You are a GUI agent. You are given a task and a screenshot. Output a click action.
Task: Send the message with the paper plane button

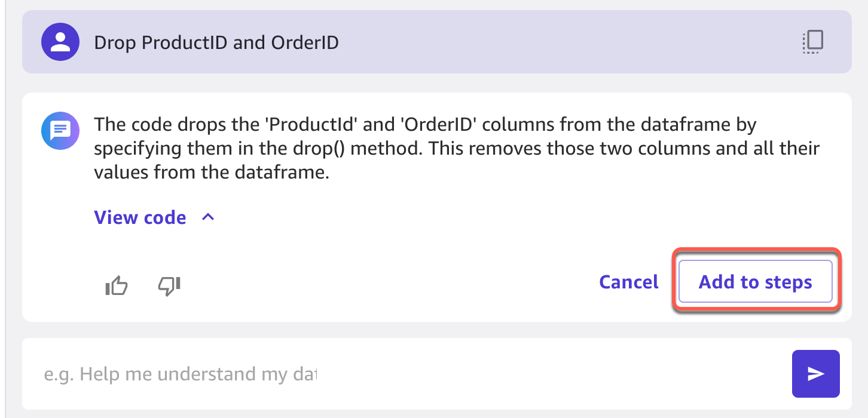click(x=815, y=374)
